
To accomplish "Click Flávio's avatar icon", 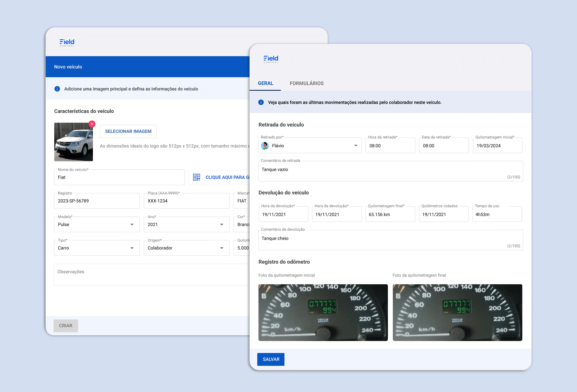I will pos(265,146).
